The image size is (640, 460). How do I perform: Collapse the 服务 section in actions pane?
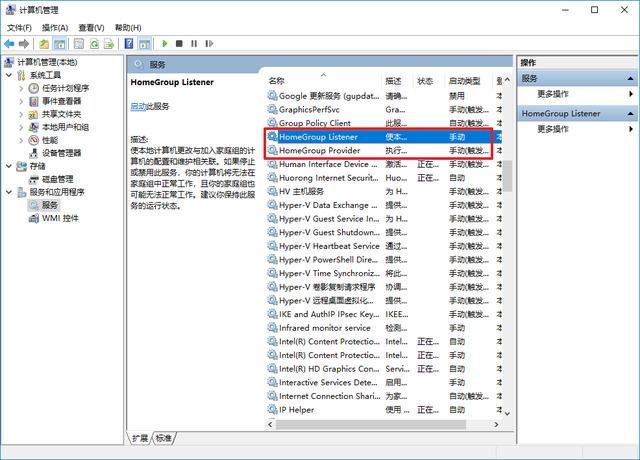(x=630, y=78)
